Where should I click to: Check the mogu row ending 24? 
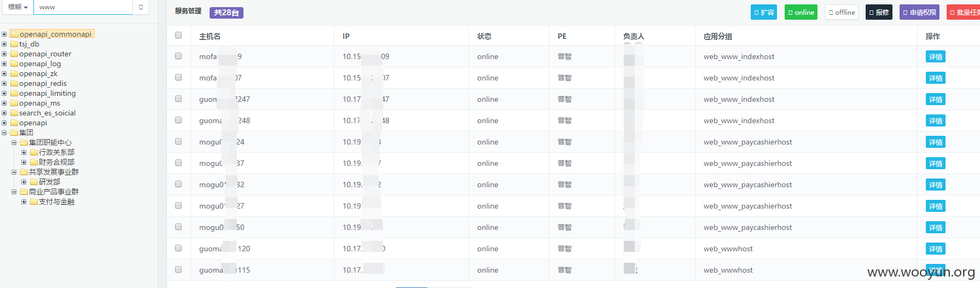pos(178,141)
